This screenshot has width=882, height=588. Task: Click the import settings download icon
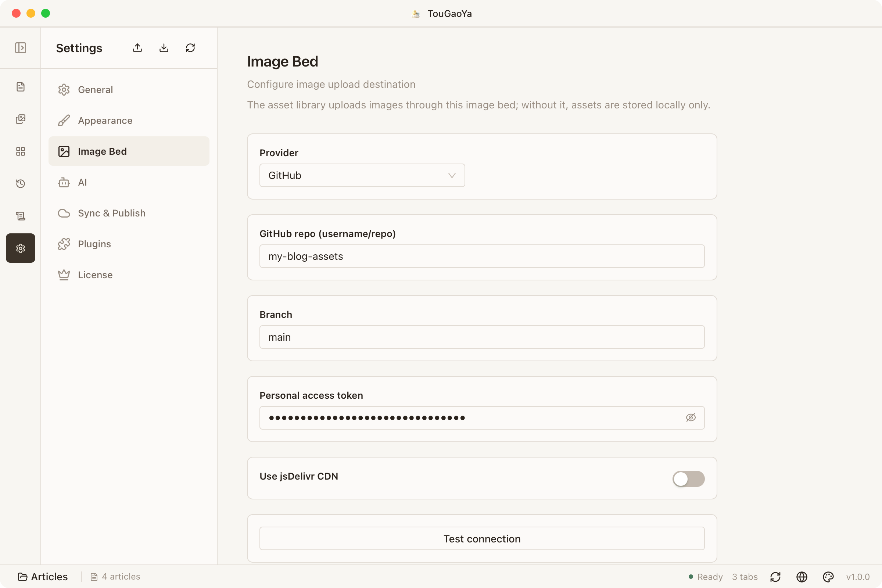(164, 48)
